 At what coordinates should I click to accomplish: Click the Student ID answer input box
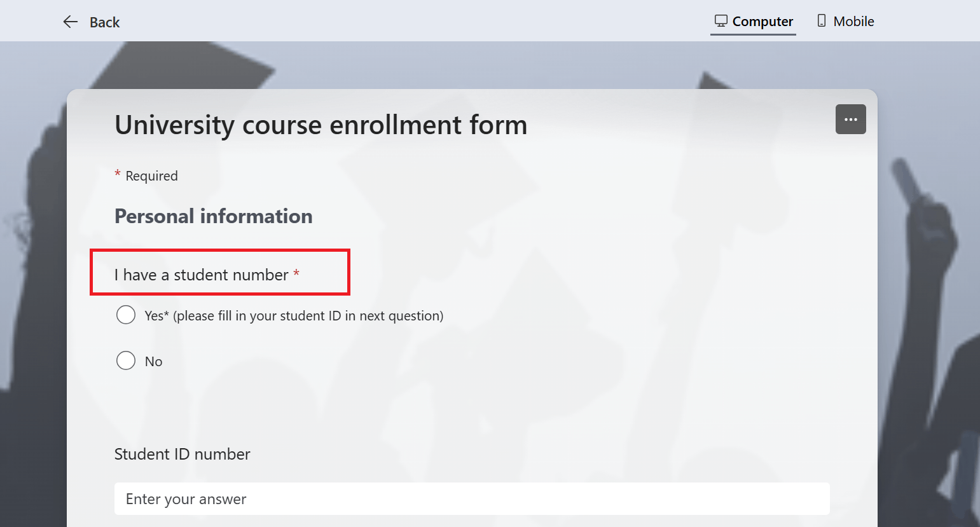pyautogui.click(x=471, y=498)
